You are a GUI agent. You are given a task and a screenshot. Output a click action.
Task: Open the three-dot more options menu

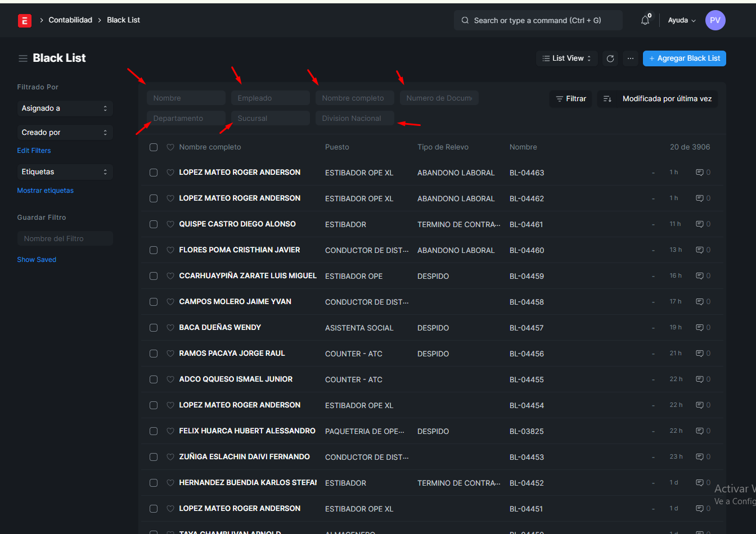(x=631, y=58)
